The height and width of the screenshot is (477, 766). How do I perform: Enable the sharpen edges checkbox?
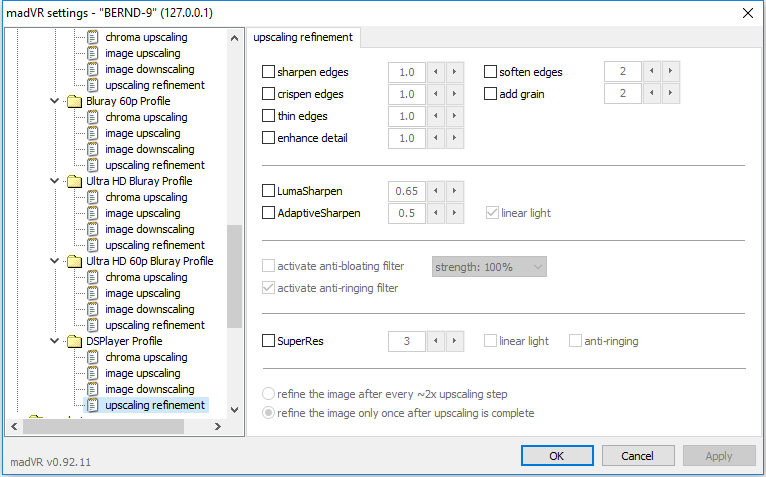point(268,72)
